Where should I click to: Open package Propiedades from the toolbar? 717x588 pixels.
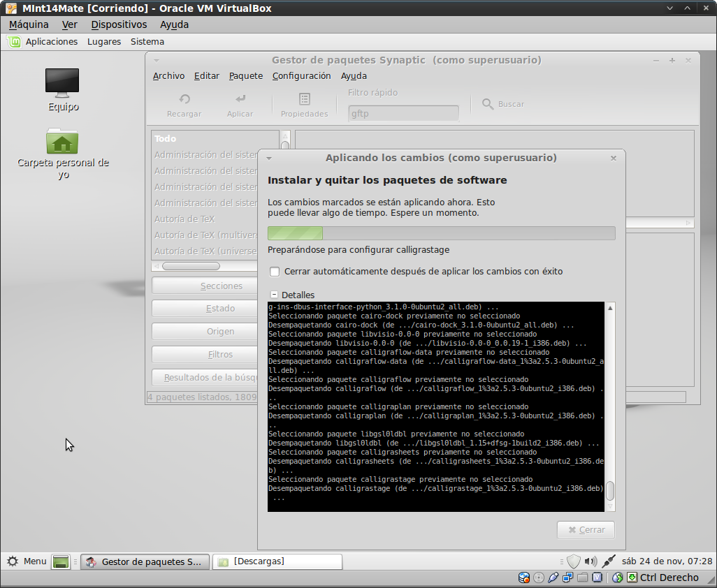(x=304, y=100)
